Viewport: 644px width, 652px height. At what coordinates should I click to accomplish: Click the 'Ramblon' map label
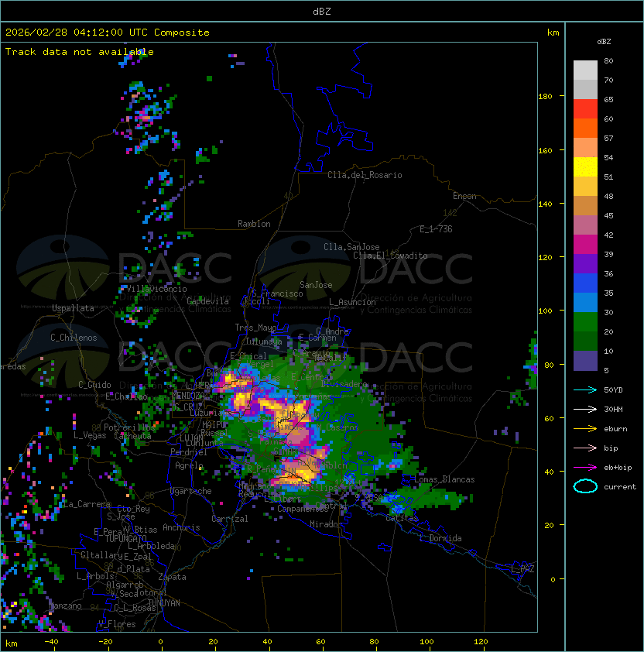(254, 224)
